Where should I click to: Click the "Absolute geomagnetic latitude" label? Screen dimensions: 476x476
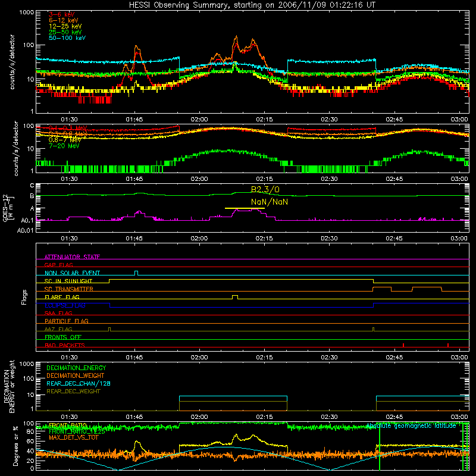click(411, 425)
